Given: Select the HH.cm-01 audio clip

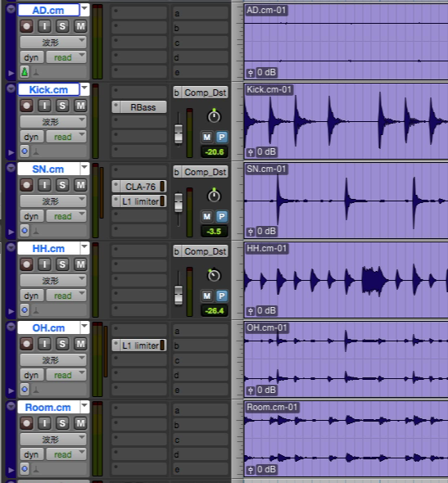Looking at the screenshot, I should 346,280.
